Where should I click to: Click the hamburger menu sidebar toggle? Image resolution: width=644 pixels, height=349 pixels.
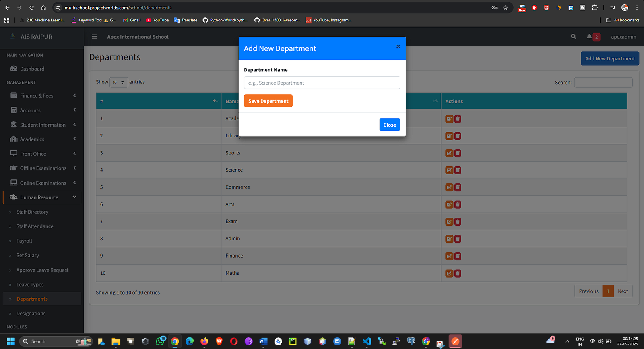(x=94, y=37)
